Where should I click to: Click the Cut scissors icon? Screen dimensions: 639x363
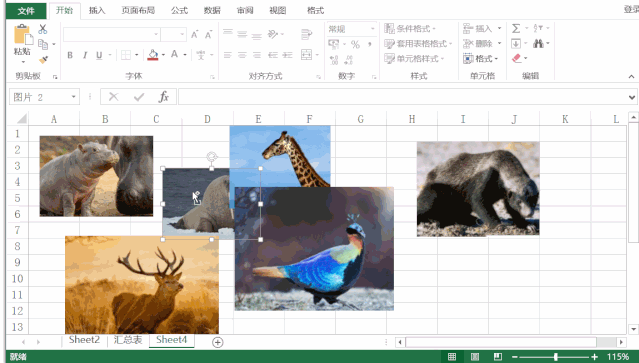point(43,29)
